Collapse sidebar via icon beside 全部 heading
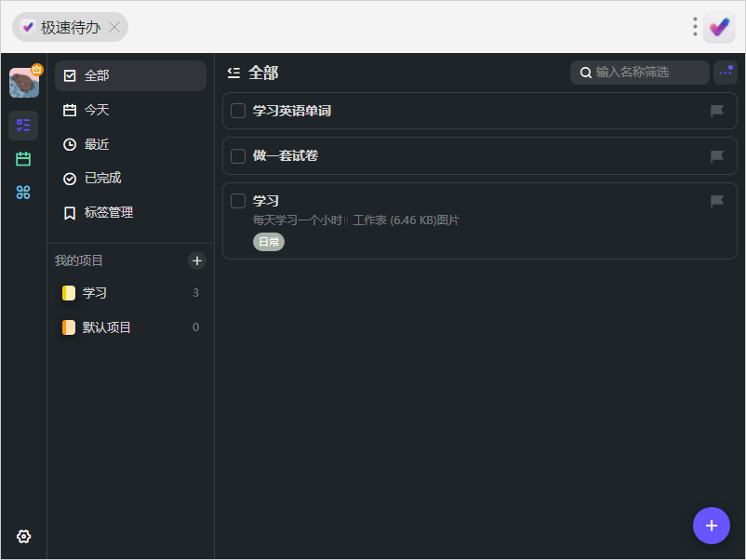746x560 pixels. click(x=233, y=73)
